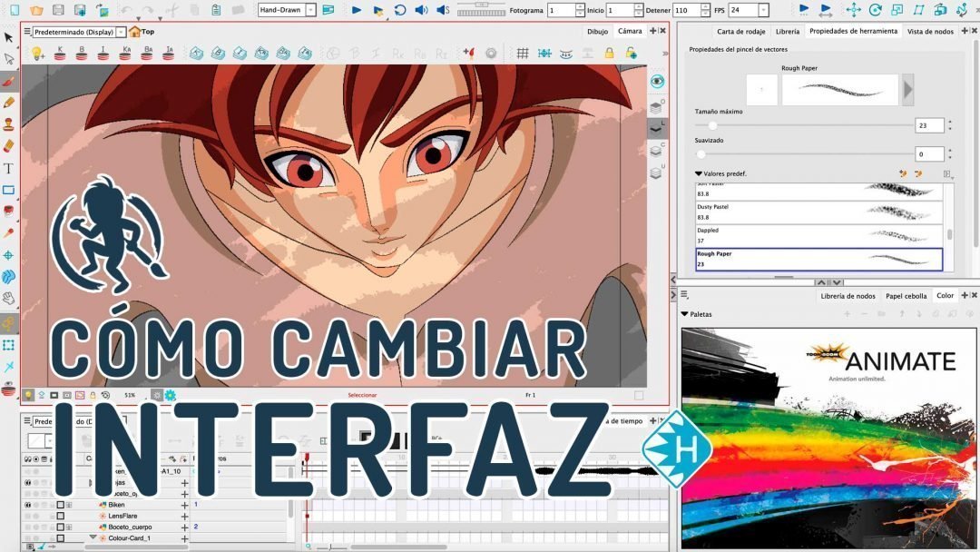This screenshot has height=552, width=980.
Task: Pick the Dropper tool
Action: [x=8, y=233]
